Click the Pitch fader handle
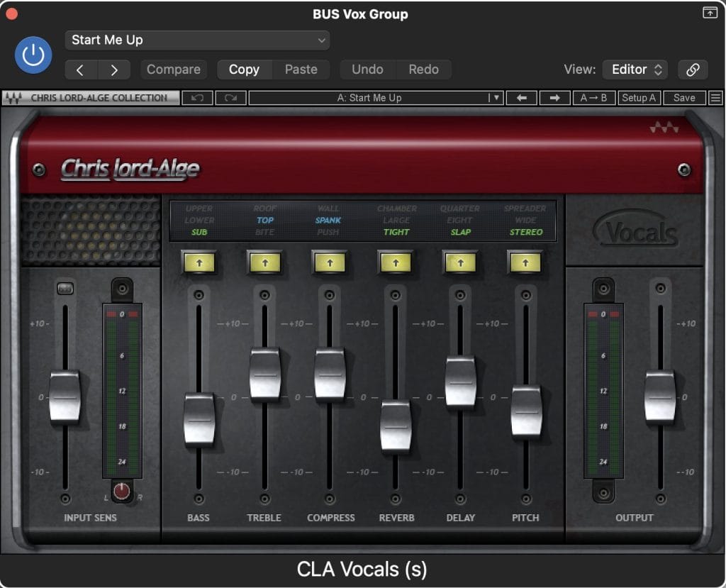This screenshot has width=726, height=588. pos(527,411)
